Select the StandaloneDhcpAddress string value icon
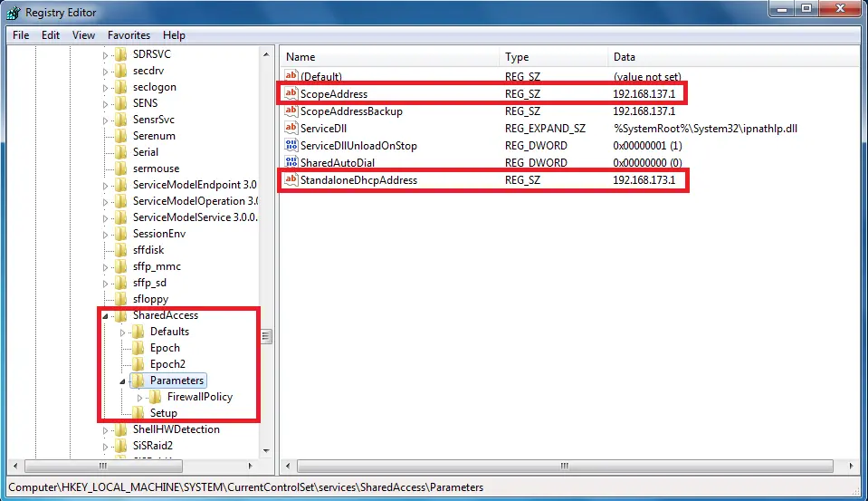Image resolution: width=868 pixels, height=501 pixels. click(291, 179)
